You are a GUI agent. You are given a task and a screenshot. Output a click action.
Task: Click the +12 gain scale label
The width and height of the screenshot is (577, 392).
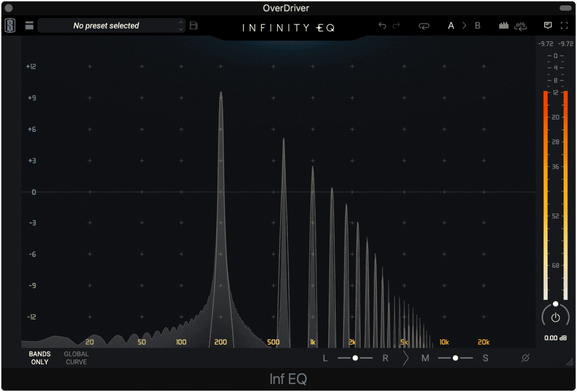point(32,66)
